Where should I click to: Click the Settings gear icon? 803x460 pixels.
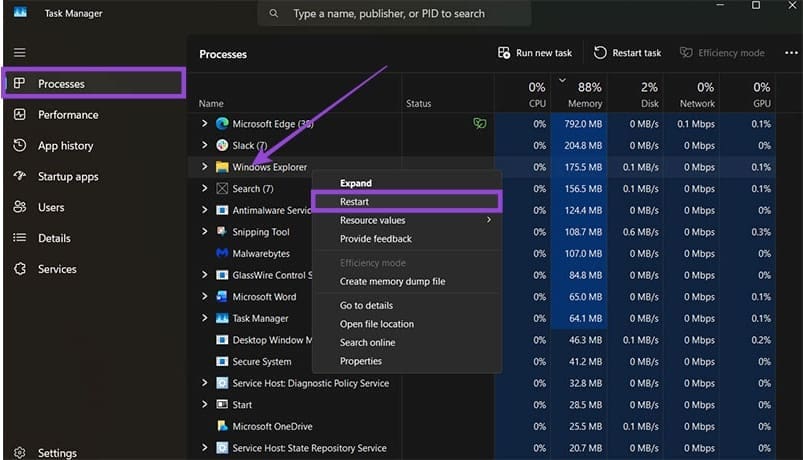19,453
